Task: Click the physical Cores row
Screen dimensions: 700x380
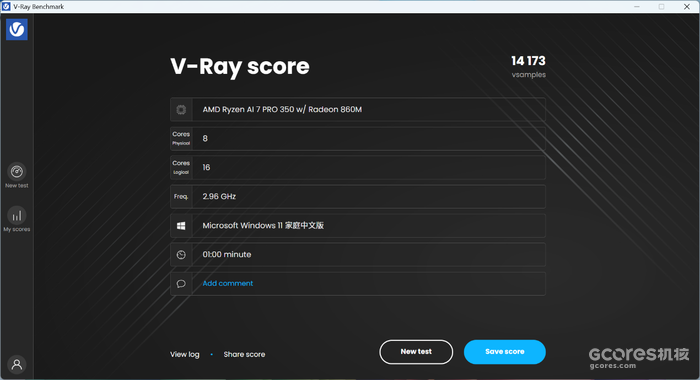Action: tap(358, 138)
